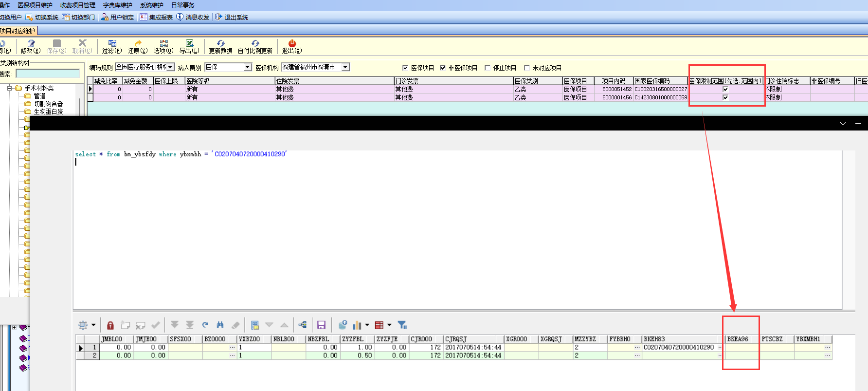The image size is (868, 391).
Task: Click the export query results database icon
Action: [343, 325]
